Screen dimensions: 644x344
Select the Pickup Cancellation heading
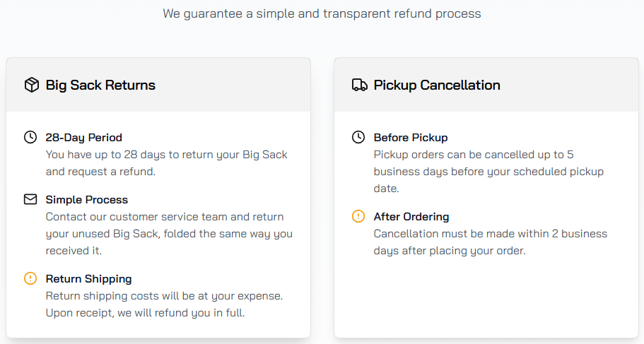point(436,85)
